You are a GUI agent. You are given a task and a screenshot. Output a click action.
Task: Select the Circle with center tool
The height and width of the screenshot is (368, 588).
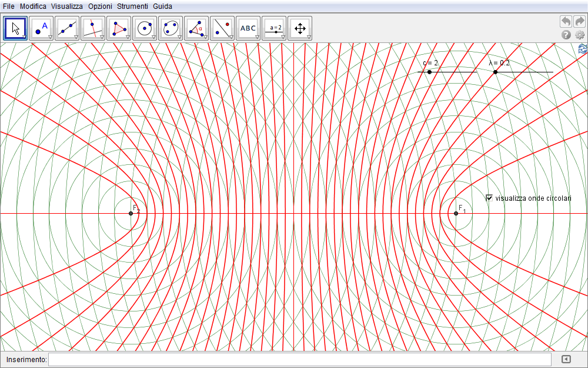pyautogui.click(x=145, y=28)
